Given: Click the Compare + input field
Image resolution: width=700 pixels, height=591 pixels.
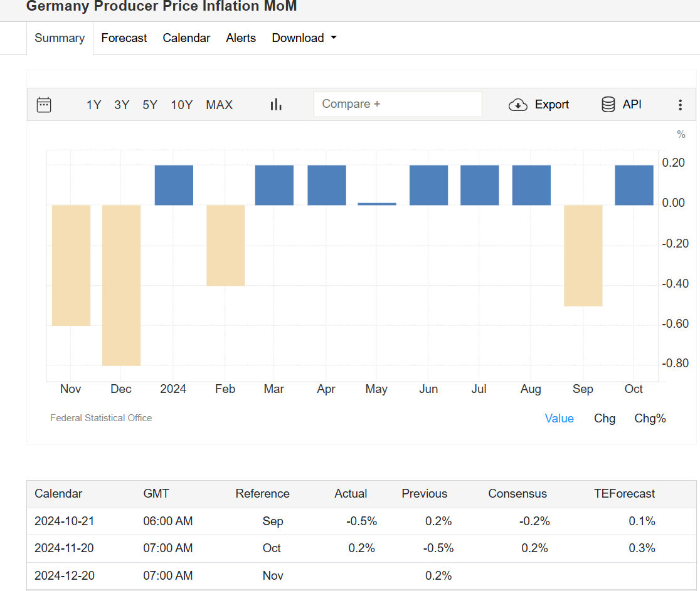Looking at the screenshot, I should (398, 104).
